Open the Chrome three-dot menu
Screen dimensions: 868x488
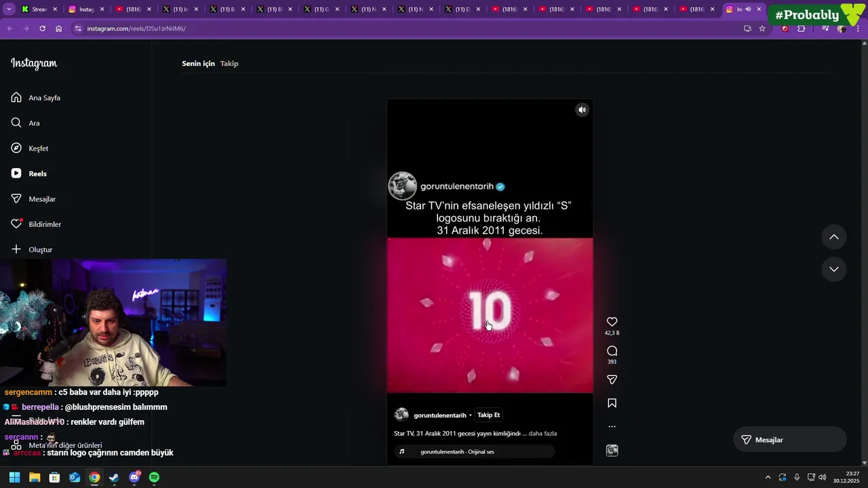click(x=858, y=28)
